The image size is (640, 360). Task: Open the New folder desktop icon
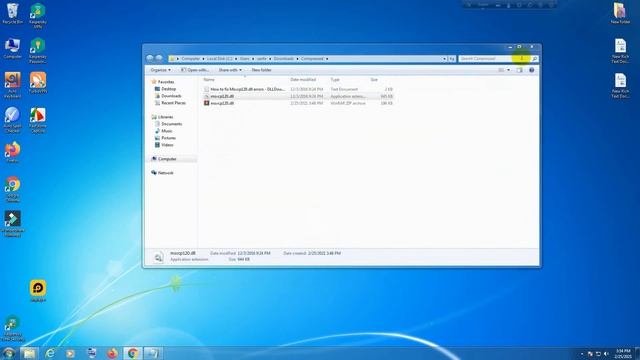620,13
